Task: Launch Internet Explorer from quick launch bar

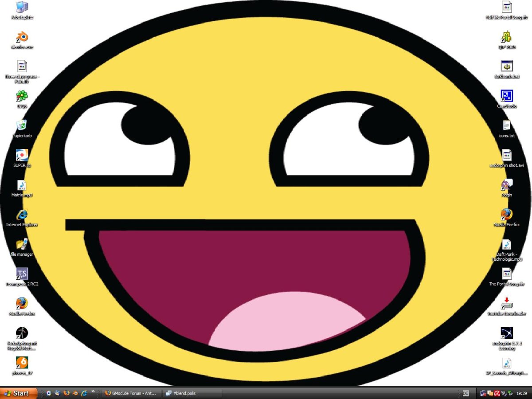Action: (84, 393)
